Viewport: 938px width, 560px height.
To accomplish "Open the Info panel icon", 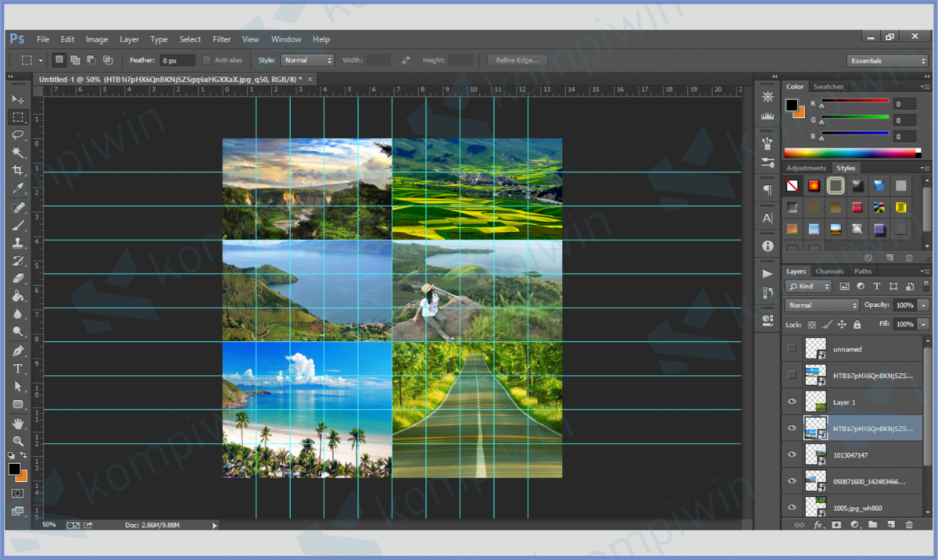I will click(x=767, y=245).
